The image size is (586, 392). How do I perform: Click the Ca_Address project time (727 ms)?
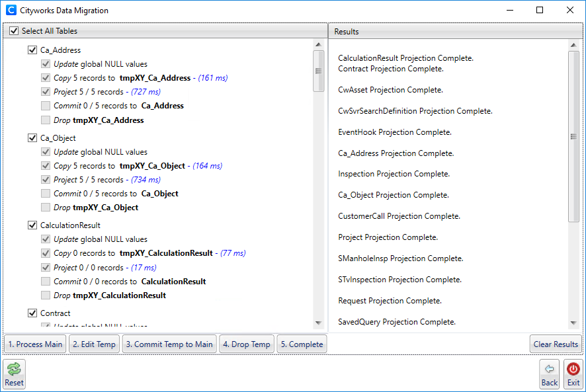[146, 92]
